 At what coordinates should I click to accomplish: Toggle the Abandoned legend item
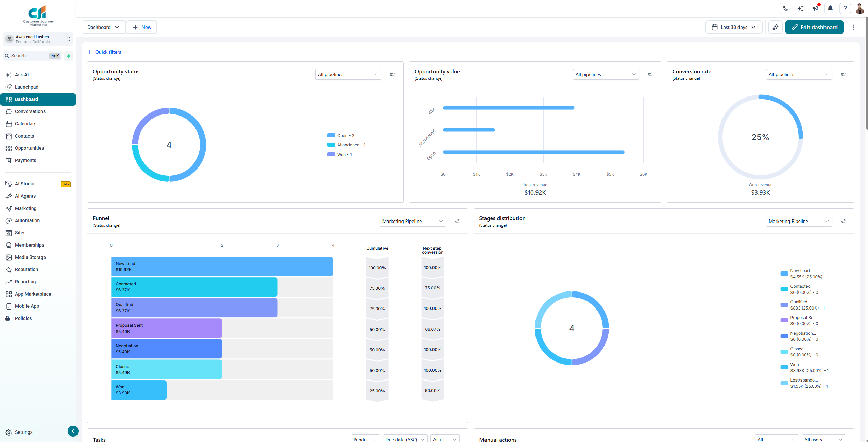pyautogui.click(x=346, y=145)
